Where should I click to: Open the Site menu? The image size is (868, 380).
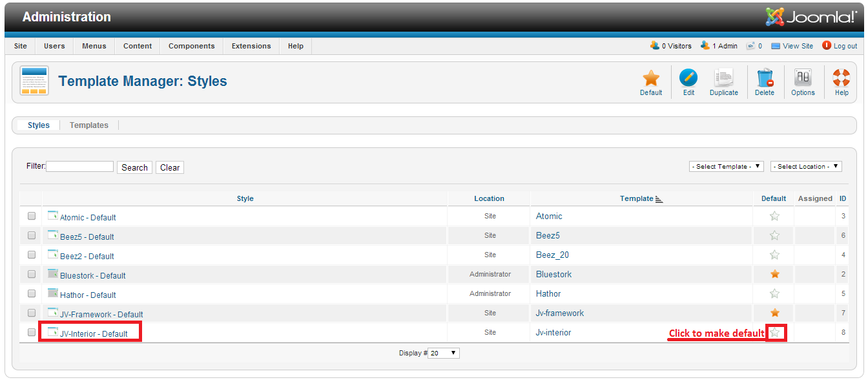coord(21,46)
